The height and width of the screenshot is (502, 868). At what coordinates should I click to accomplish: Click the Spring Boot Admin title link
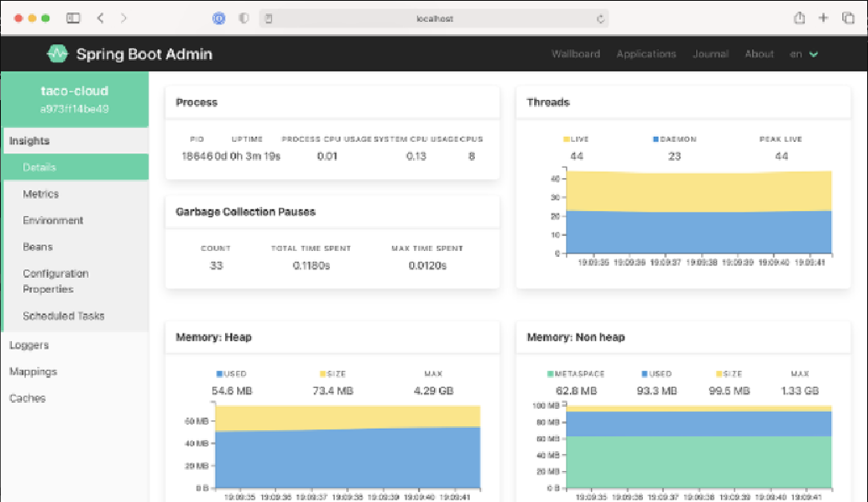point(144,53)
